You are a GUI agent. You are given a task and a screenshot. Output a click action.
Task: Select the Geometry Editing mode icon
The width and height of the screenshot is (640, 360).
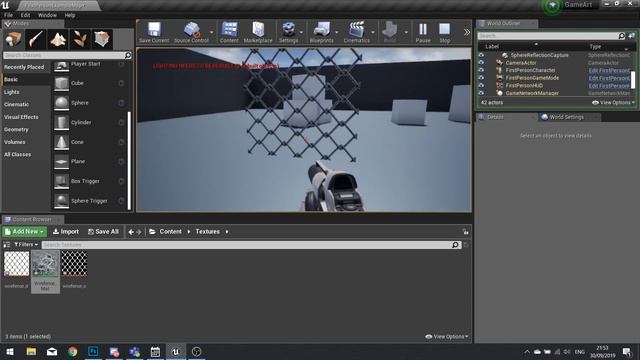(x=102, y=39)
